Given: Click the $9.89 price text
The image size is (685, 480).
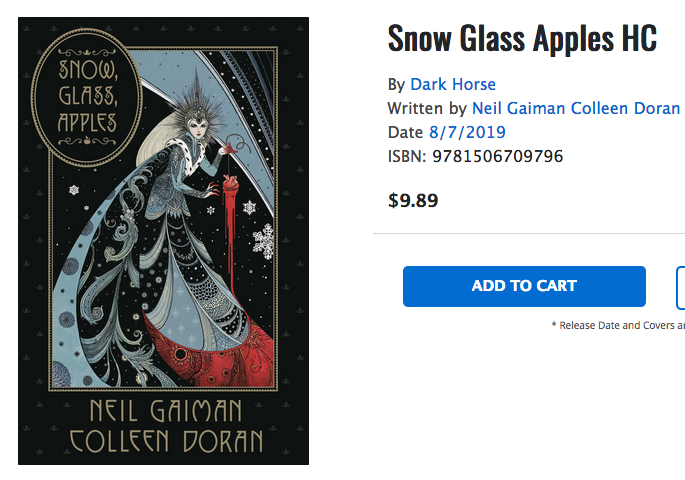Looking at the screenshot, I should [x=413, y=200].
